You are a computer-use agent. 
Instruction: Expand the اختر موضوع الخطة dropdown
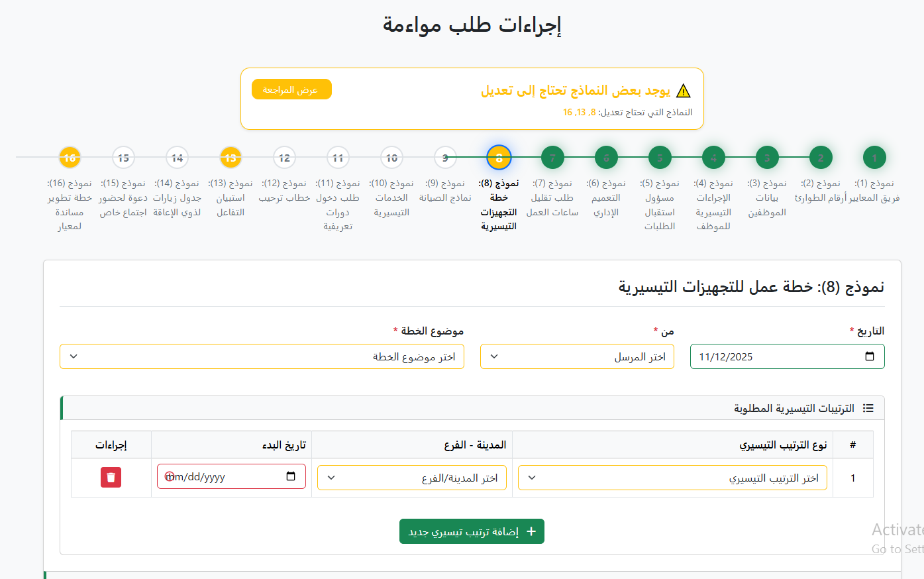(262, 356)
